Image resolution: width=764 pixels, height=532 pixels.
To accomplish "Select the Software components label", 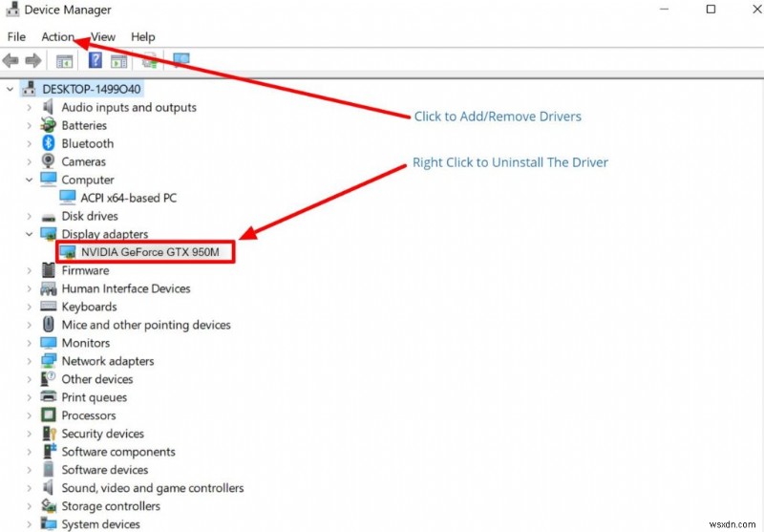I will tap(117, 452).
